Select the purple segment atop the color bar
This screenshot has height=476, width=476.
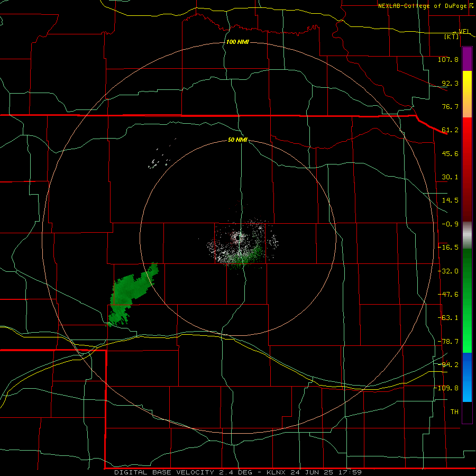point(467,59)
